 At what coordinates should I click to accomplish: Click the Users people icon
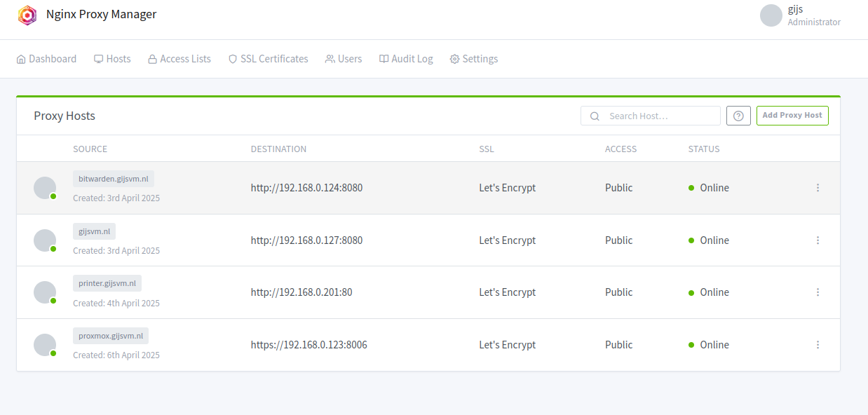(x=330, y=59)
